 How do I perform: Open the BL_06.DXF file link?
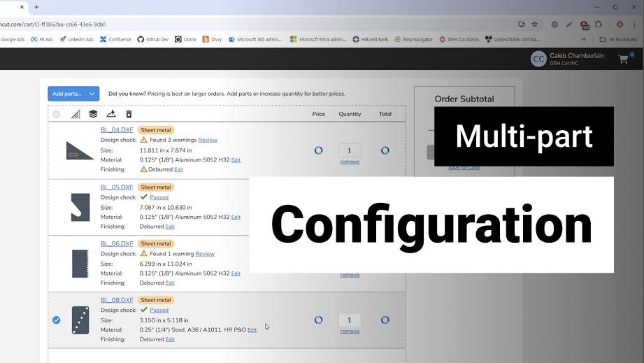pyautogui.click(x=117, y=243)
